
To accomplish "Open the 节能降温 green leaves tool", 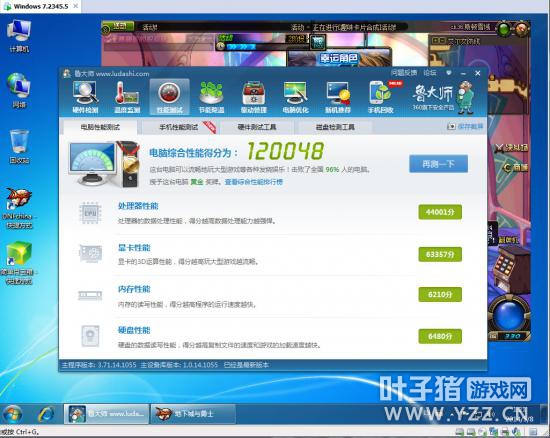I will tap(211, 97).
